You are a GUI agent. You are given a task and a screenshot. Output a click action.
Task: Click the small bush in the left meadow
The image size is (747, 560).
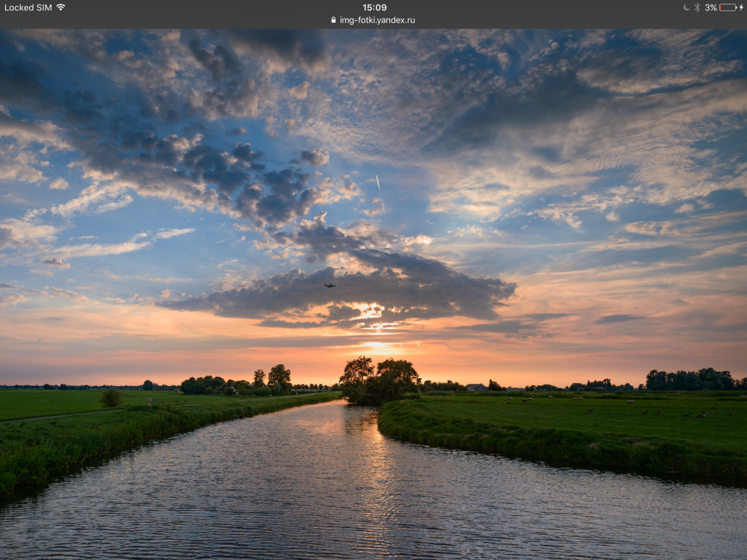(111, 398)
